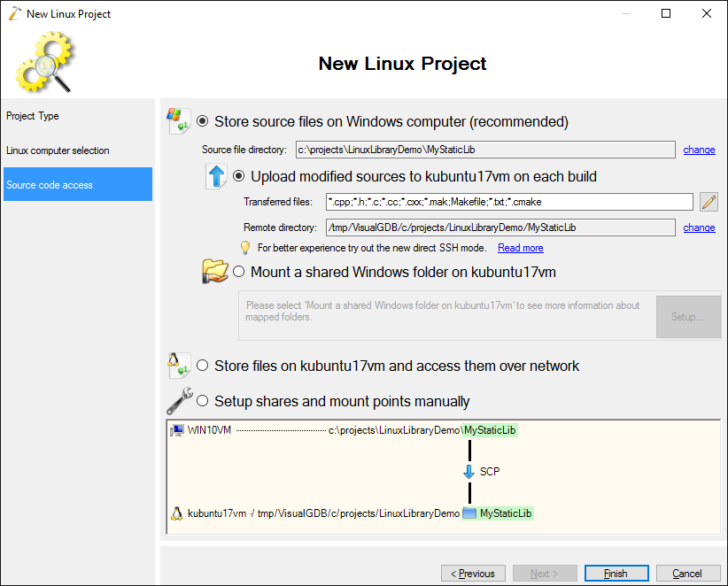Open the Source code access page
Screen dimensions: 728x586
tap(50, 185)
